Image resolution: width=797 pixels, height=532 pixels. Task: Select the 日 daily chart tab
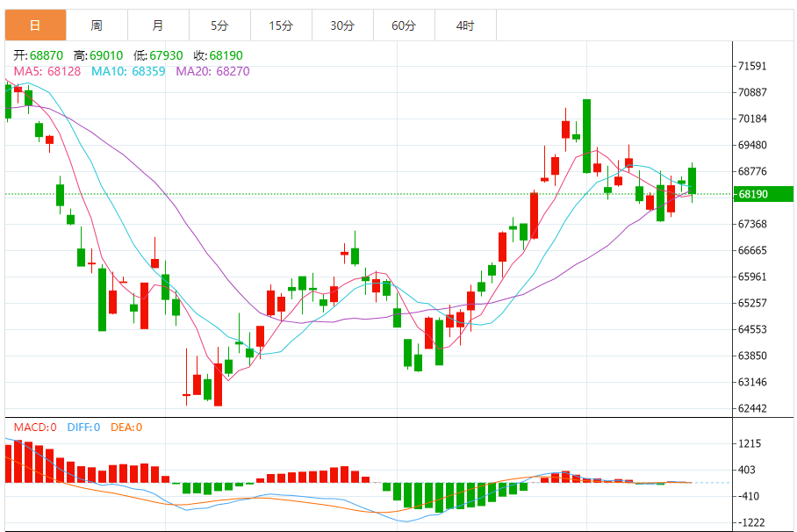(x=36, y=25)
